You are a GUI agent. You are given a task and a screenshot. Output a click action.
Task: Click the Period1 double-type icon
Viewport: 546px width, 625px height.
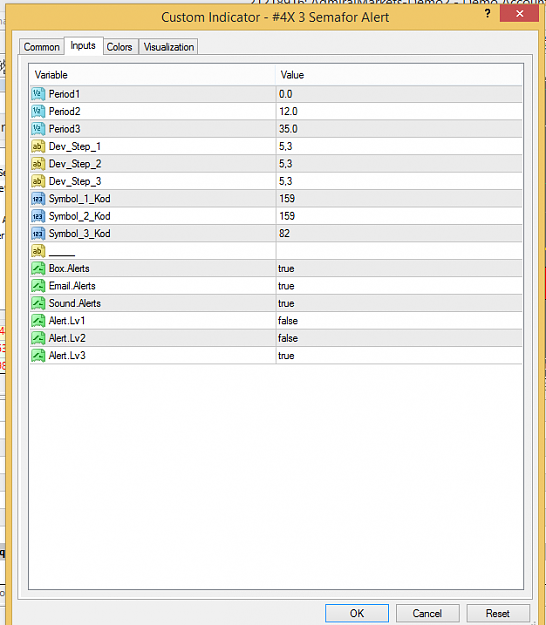click(38, 94)
